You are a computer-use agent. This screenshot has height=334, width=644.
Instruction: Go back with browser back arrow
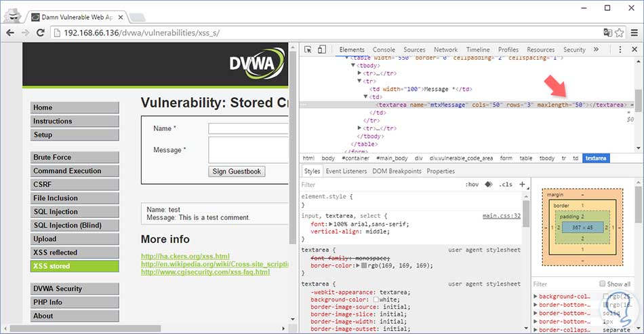pyautogui.click(x=10, y=33)
